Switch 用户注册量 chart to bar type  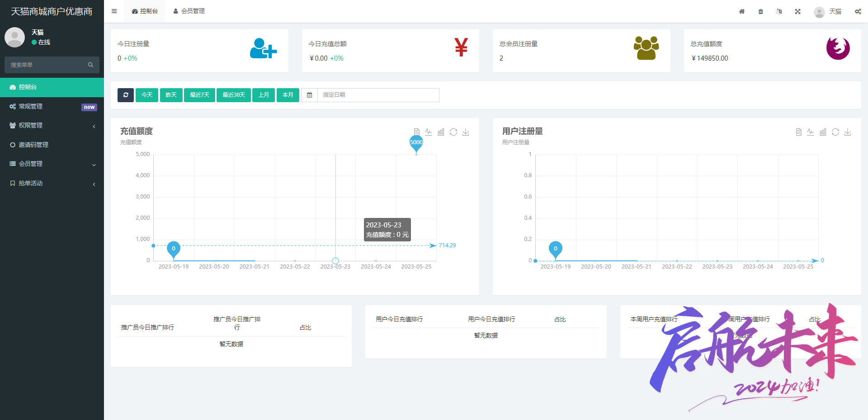(823, 132)
